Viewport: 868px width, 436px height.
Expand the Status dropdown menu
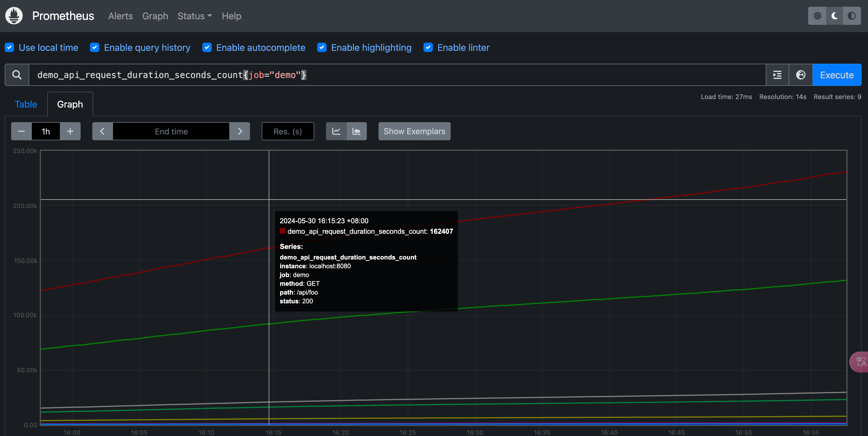click(195, 16)
